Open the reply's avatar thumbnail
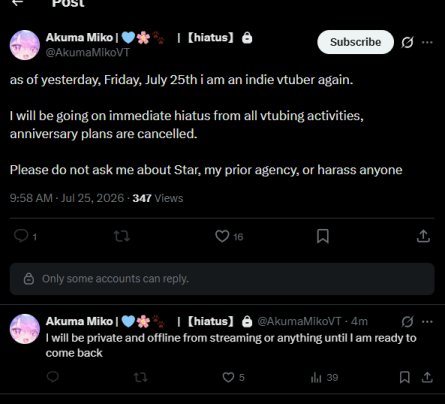Screen dimensions: 445x404 click(x=25, y=329)
